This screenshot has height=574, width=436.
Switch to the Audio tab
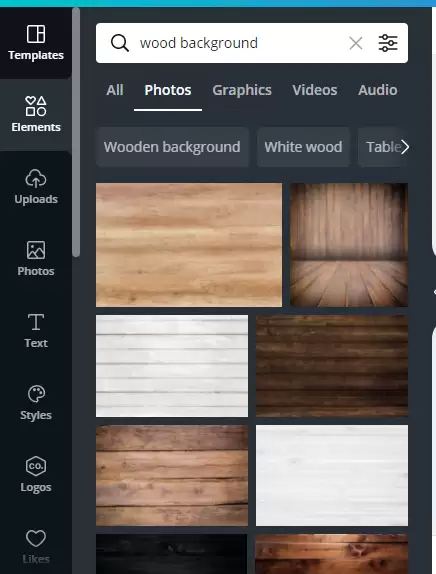pos(378,90)
